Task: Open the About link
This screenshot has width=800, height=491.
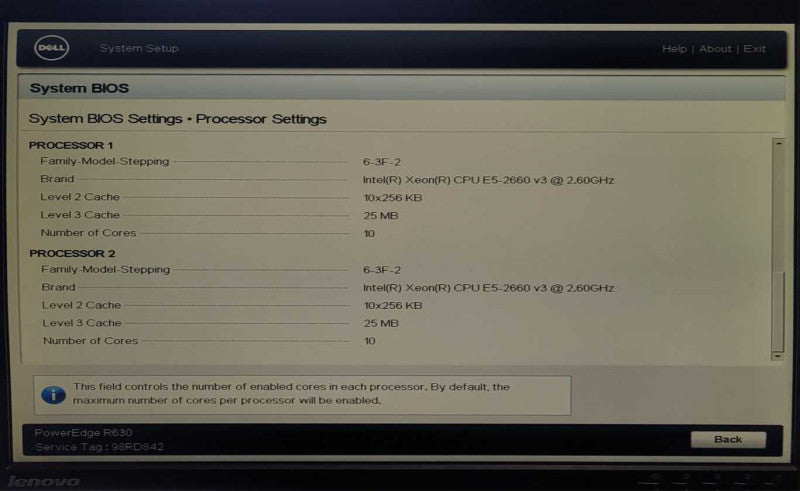Action: (x=715, y=48)
